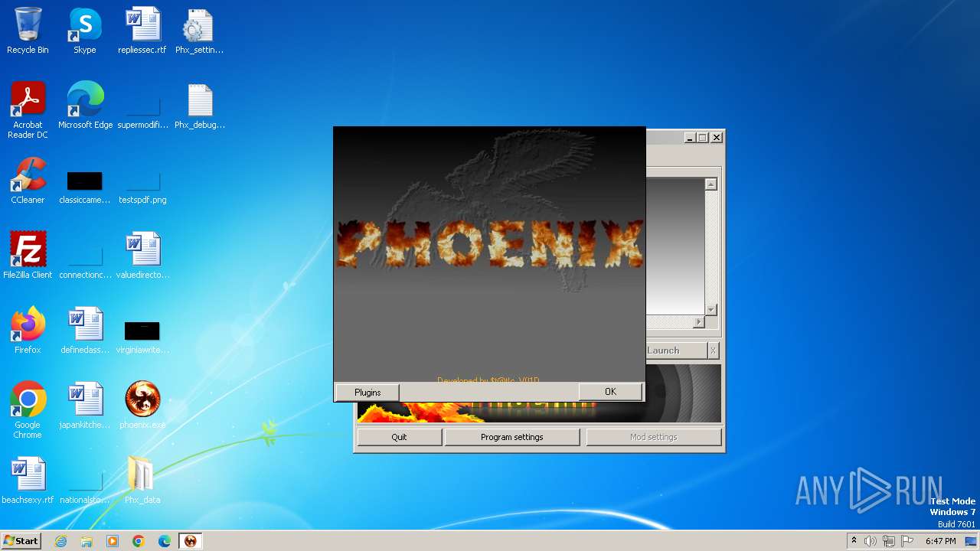Open the Recycle Bin icon

[x=28, y=31]
